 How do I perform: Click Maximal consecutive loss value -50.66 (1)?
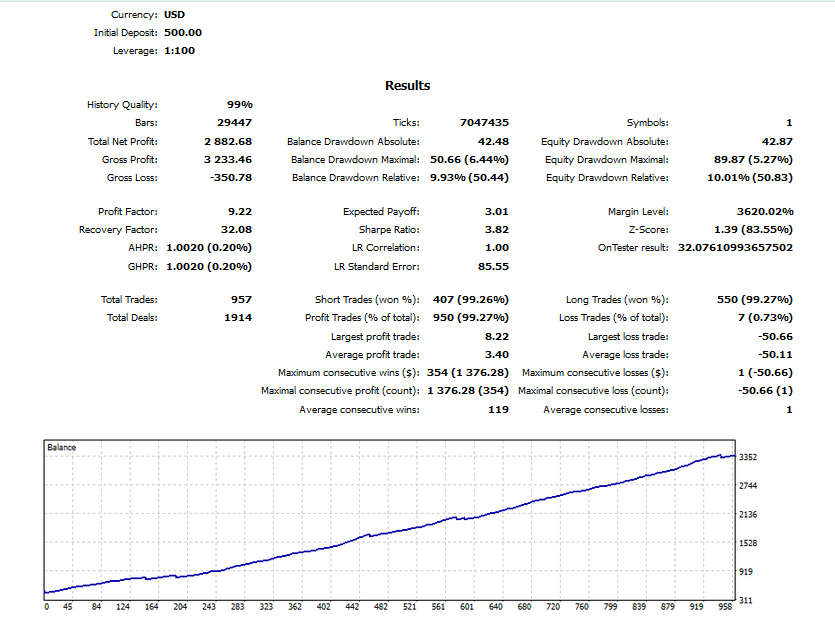tap(765, 391)
